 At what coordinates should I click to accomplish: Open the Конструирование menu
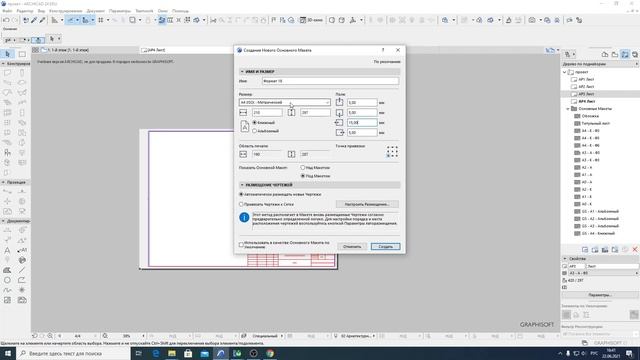[x=65, y=11]
